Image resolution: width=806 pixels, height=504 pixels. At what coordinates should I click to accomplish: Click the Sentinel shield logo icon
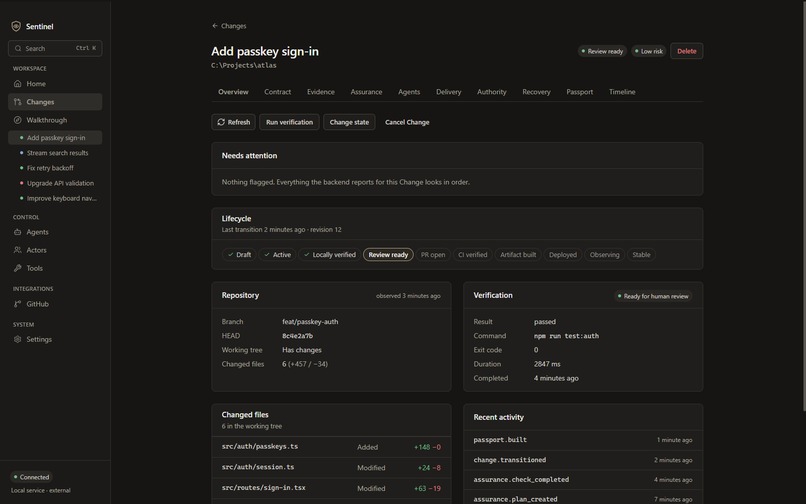point(16,26)
